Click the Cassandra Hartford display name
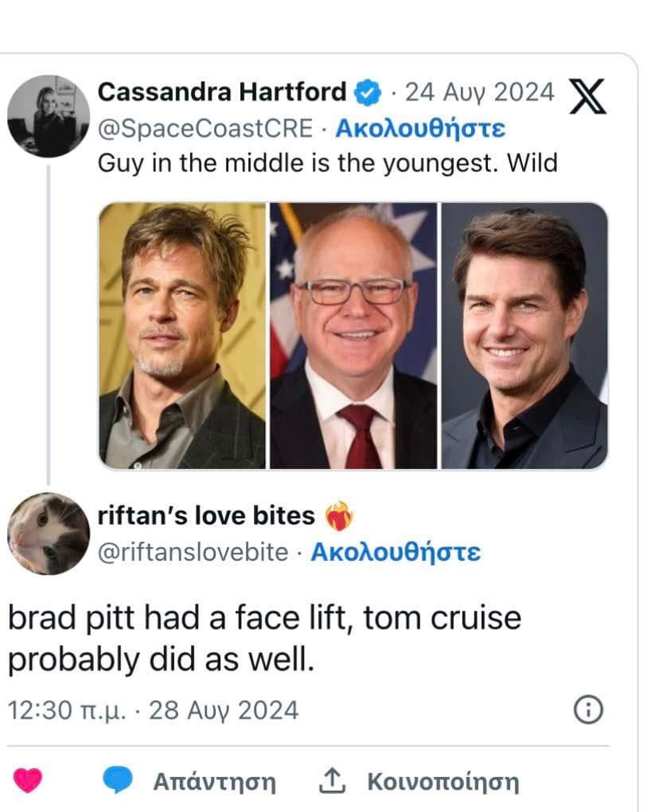This screenshot has height=812, width=659. (222, 93)
